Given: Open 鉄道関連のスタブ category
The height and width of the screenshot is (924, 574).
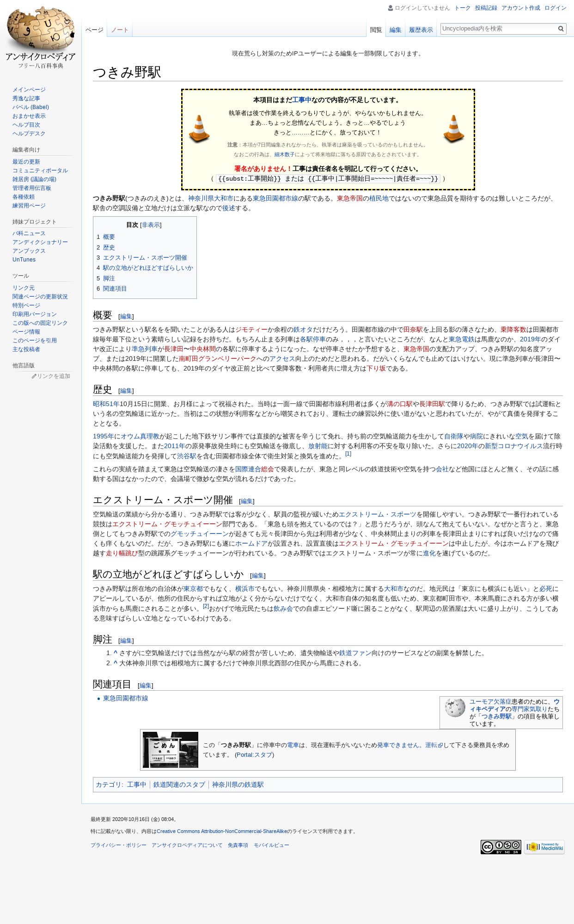Looking at the screenshot, I should coord(179,784).
